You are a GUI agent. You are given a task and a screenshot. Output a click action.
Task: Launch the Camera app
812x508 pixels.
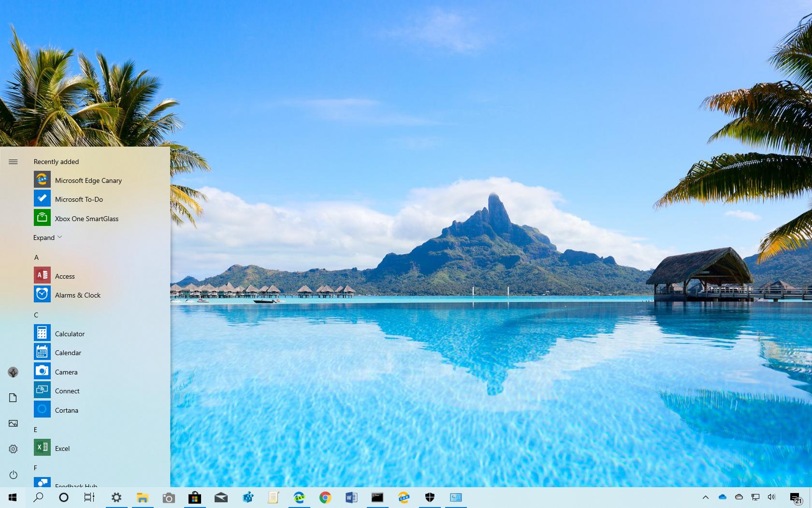point(66,372)
